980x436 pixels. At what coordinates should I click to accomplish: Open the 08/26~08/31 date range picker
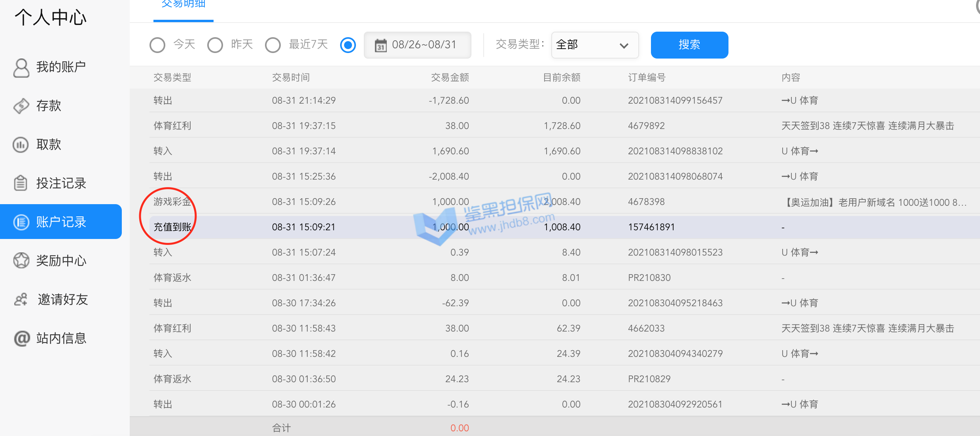[x=424, y=45]
